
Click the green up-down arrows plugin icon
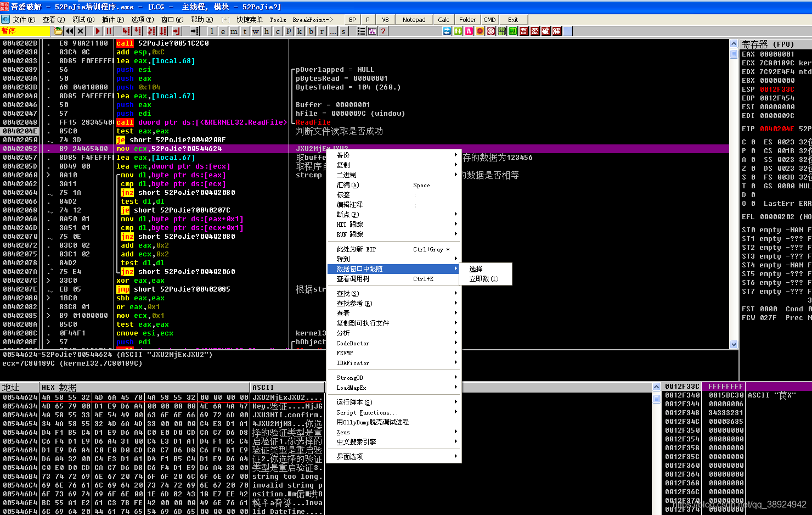[458, 31]
